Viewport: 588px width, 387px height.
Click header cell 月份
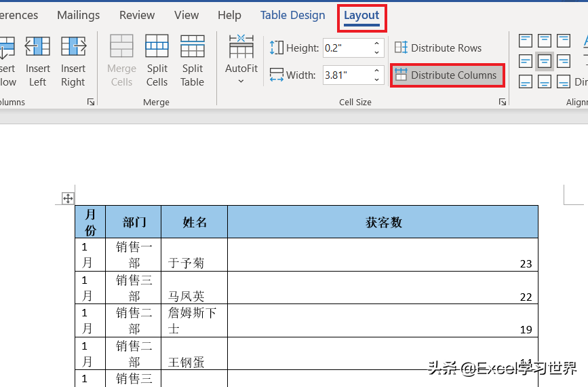pos(90,222)
